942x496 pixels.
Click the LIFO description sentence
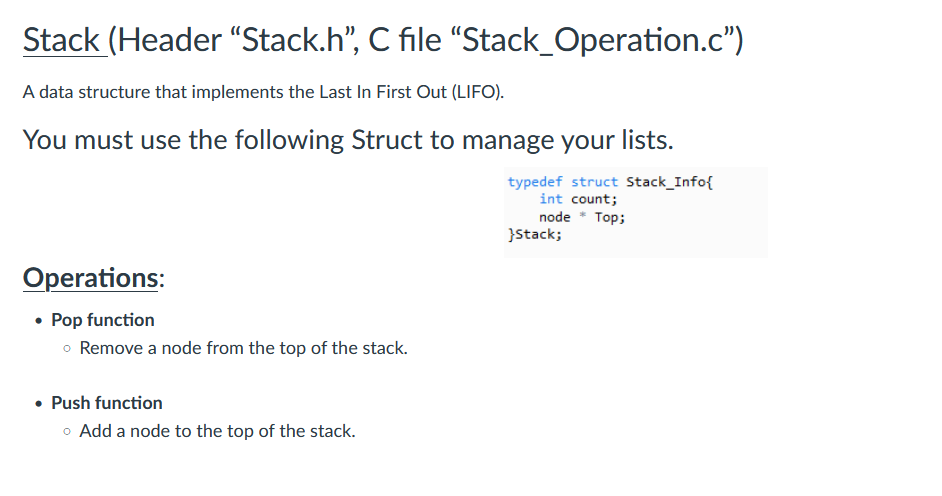click(x=263, y=92)
